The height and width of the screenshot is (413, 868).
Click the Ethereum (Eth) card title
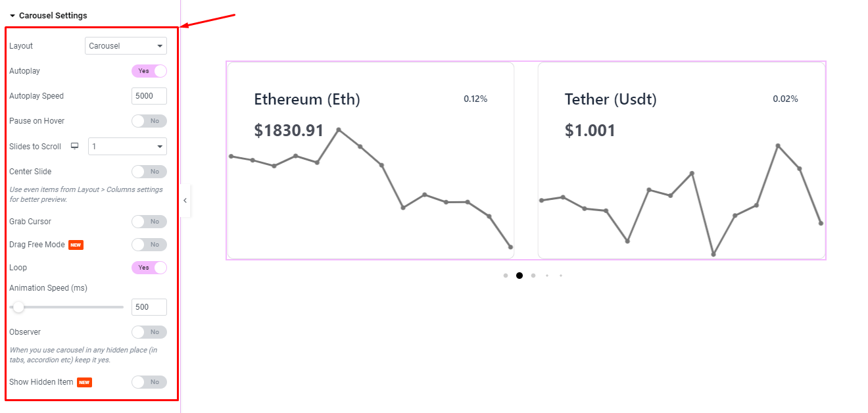point(307,99)
